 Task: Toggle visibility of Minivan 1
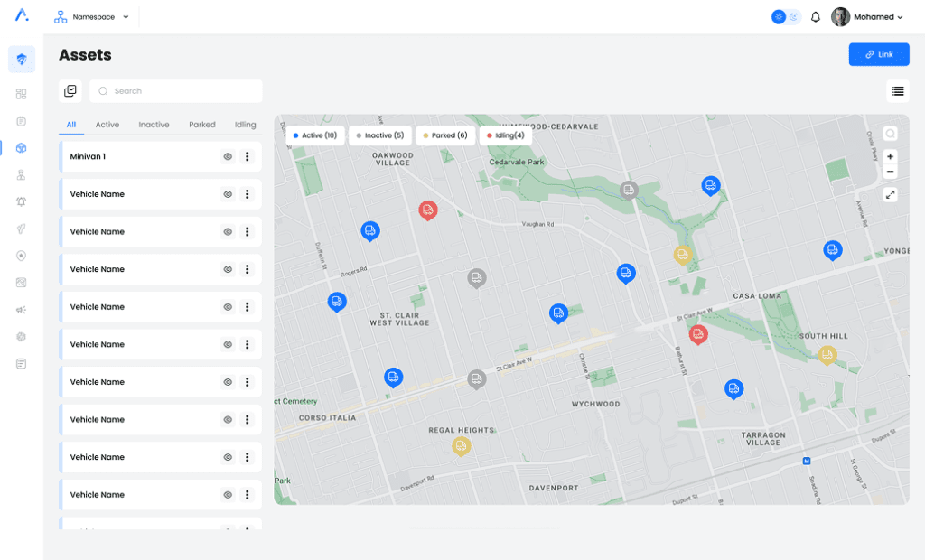[x=228, y=157]
